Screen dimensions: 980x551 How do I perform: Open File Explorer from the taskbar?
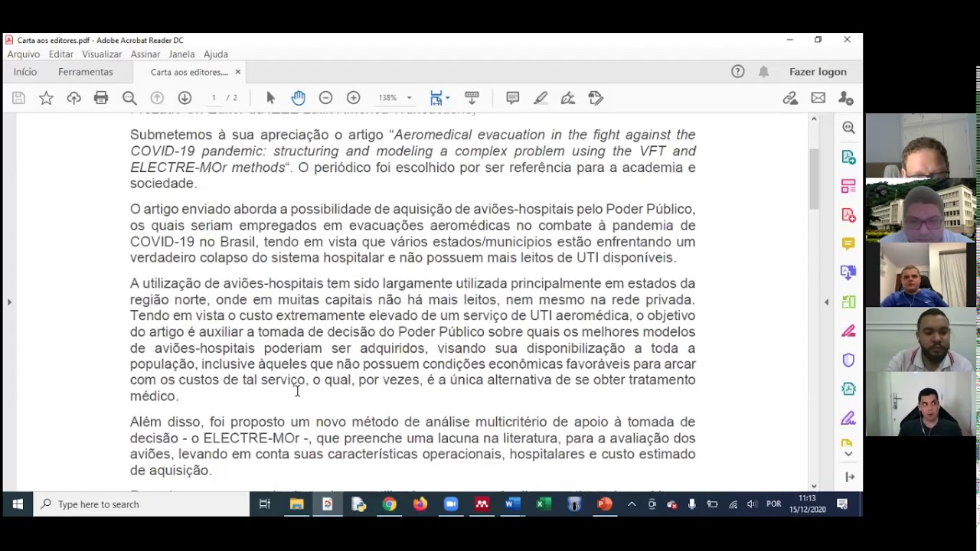point(297,504)
